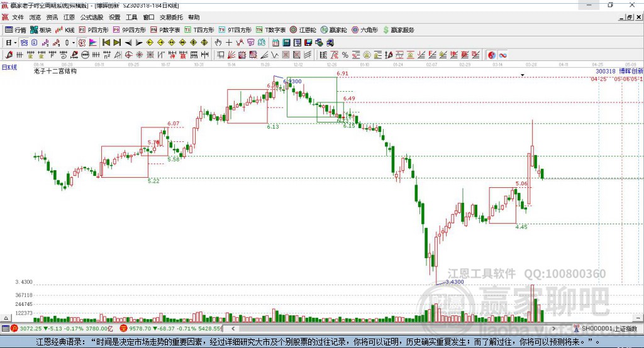
Task: Select the spiral drawing tool
Action: tap(64, 55)
